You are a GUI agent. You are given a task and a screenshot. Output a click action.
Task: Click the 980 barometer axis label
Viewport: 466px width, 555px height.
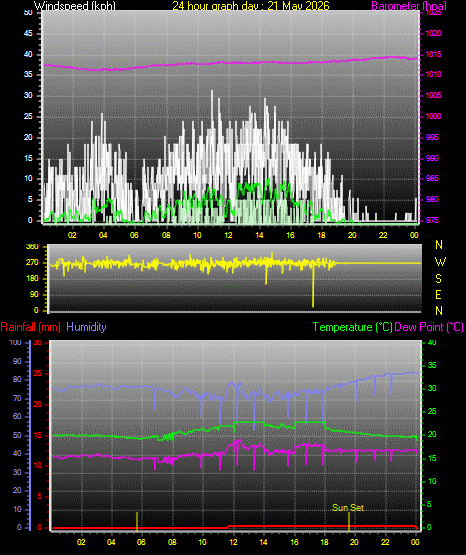pos(432,199)
